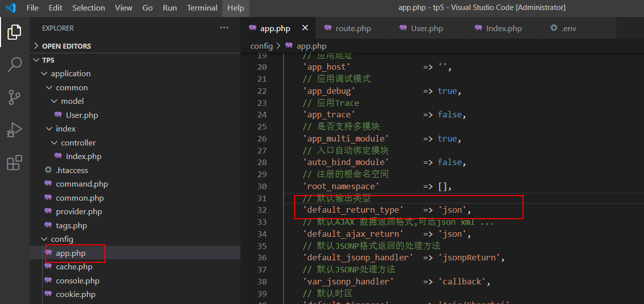Click PHP icon in breadcrumb before app.php
Image resolution: width=644 pixels, height=304 pixels.
[x=289, y=46]
